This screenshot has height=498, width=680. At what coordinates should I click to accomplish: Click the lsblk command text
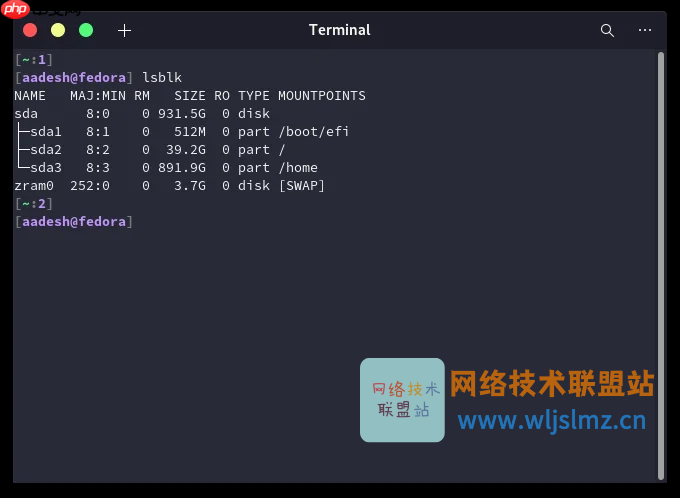(162, 78)
